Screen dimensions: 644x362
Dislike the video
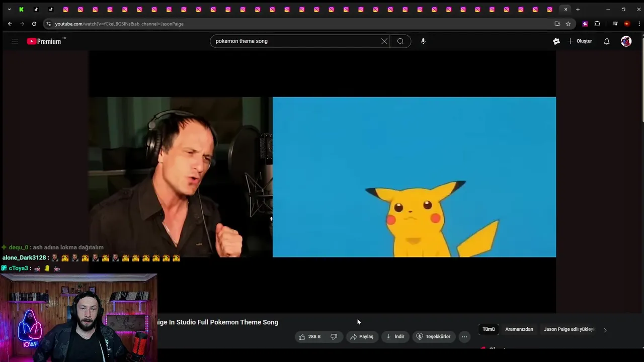(x=334, y=337)
